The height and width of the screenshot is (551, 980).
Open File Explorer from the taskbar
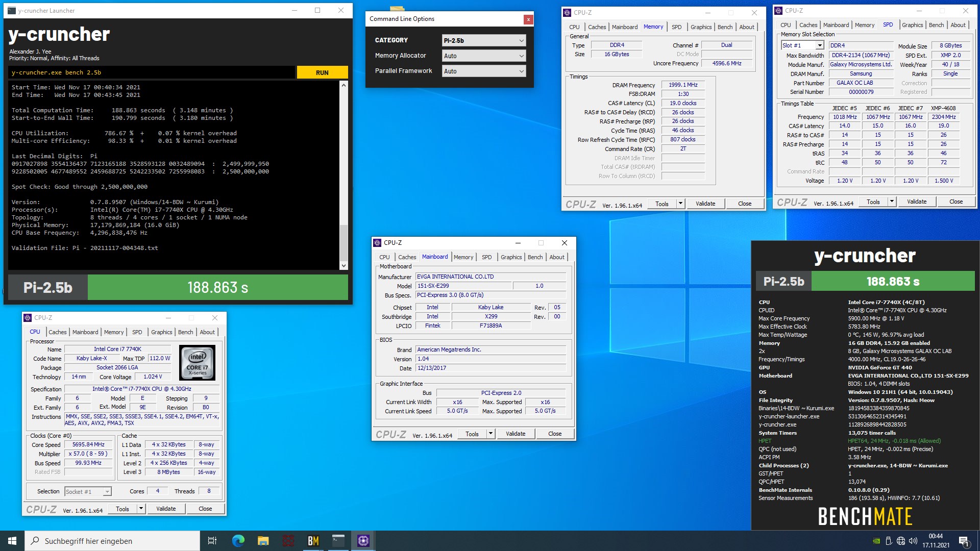(x=263, y=541)
